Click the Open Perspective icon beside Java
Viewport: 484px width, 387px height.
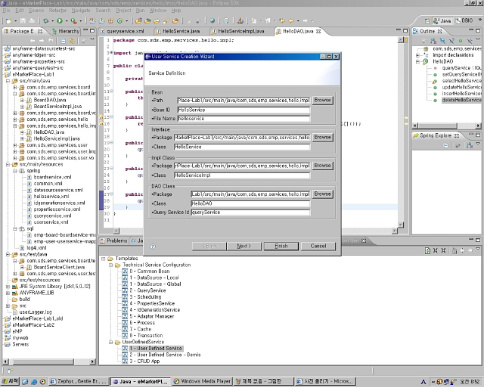(x=427, y=21)
